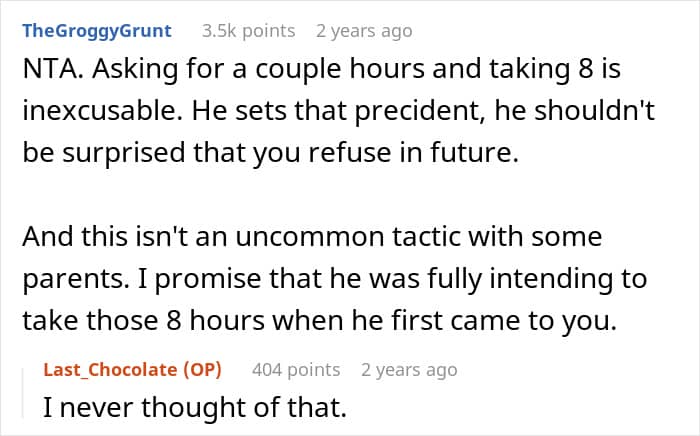Click the "2 years ago" timestamp beside TheGroggyGrunt

(x=364, y=31)
